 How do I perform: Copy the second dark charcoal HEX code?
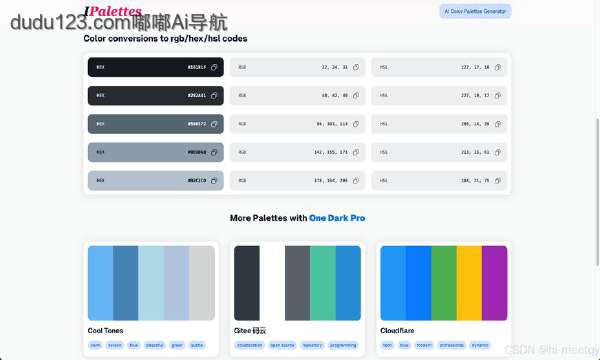tap(214, 96)
